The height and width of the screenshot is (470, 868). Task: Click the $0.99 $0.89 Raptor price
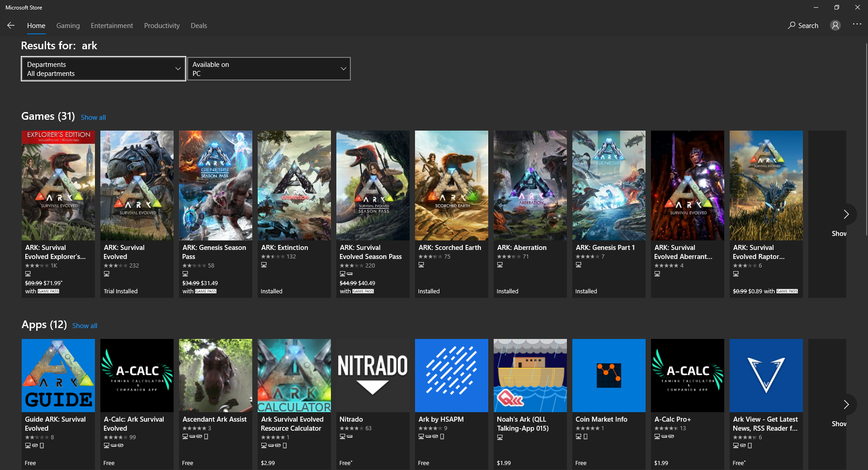(747, 291)
